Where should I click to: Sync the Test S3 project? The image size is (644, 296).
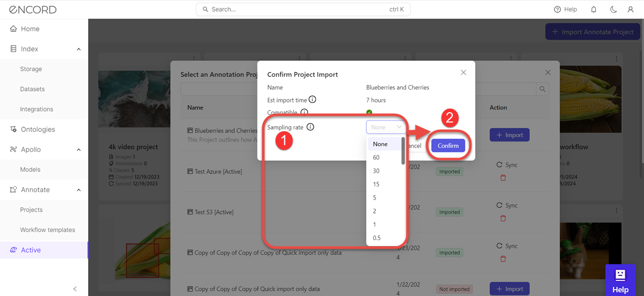(x=507, y=205)
